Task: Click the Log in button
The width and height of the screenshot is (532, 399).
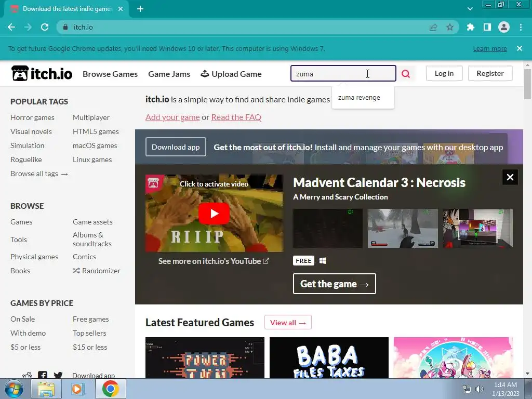Action: (x=444, y=73)
